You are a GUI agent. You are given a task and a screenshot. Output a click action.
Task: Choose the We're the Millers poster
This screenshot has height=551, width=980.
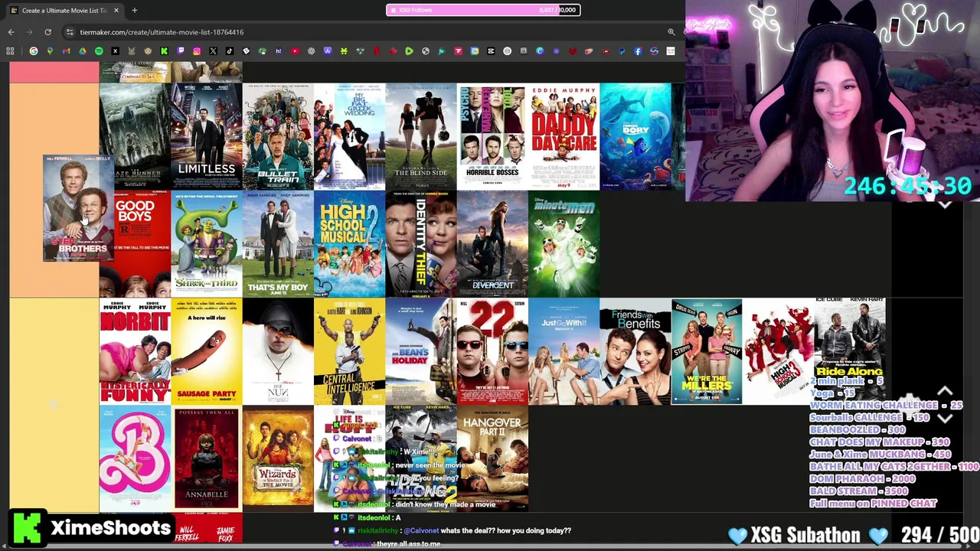point(707,351)
